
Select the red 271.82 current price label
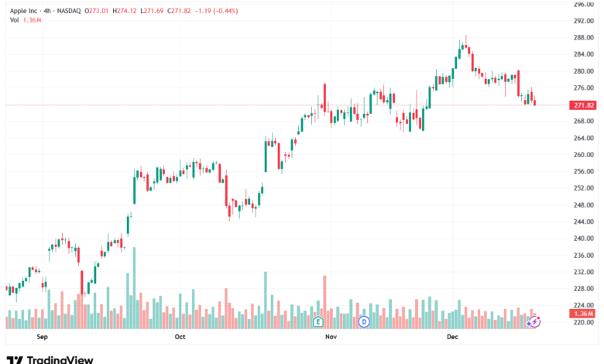tap(584, 105)
